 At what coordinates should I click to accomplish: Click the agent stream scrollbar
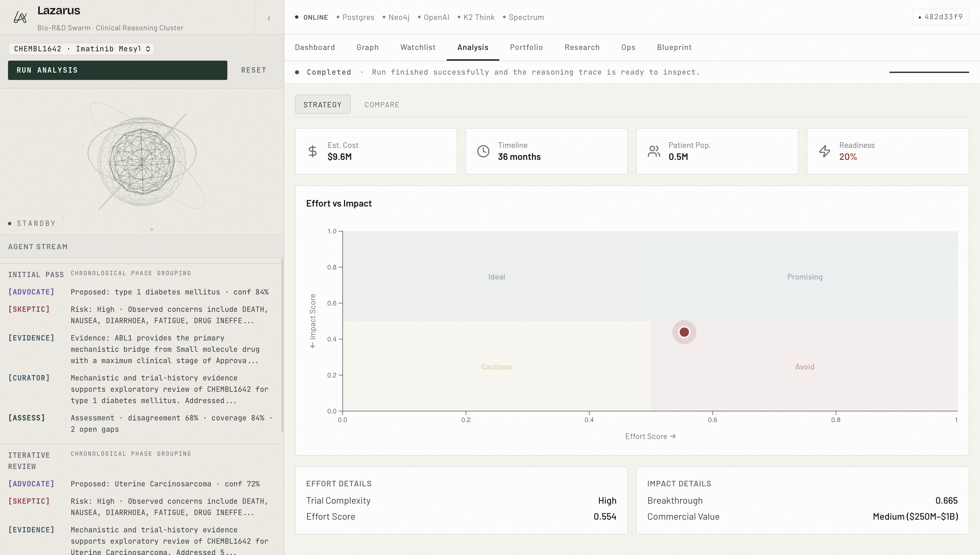(282, 345)
